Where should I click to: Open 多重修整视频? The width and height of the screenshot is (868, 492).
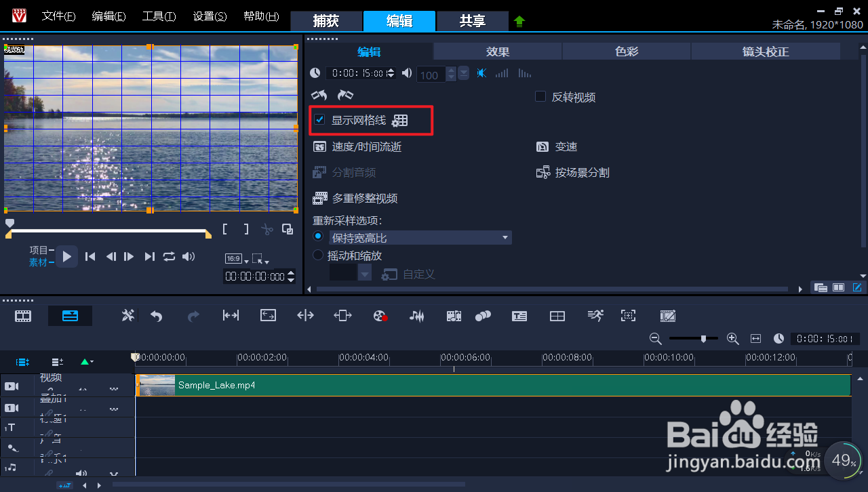pyautogui.click(x=355, y=199)
